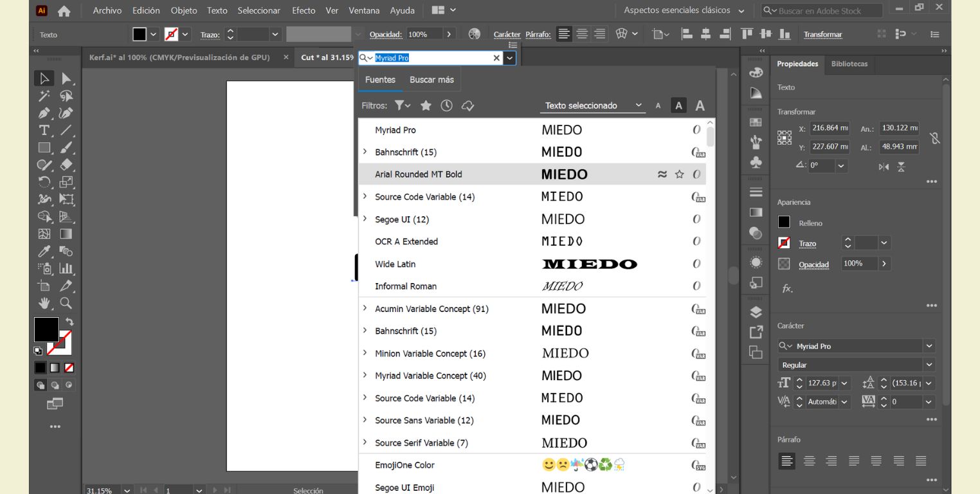Screen dimensions: 980x494
Task: Switch to Kerf.ai document tab
Action: point(179,57)
